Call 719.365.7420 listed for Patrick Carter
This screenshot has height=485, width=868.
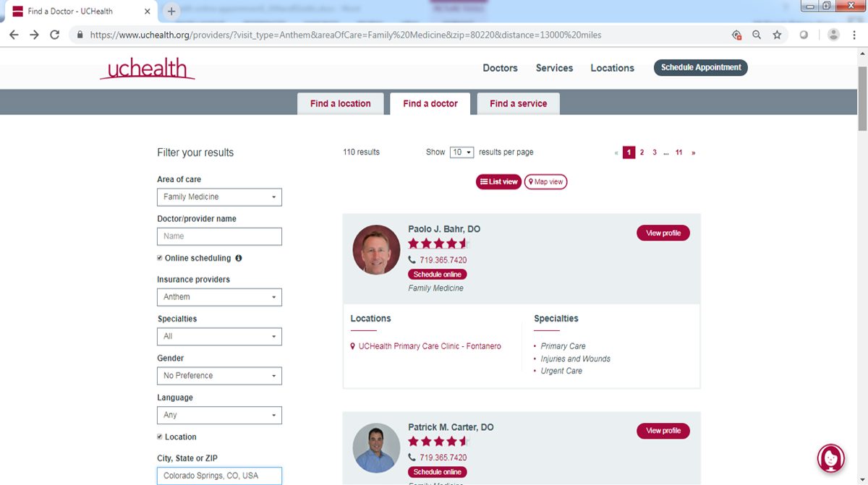(x=443, y=458)
